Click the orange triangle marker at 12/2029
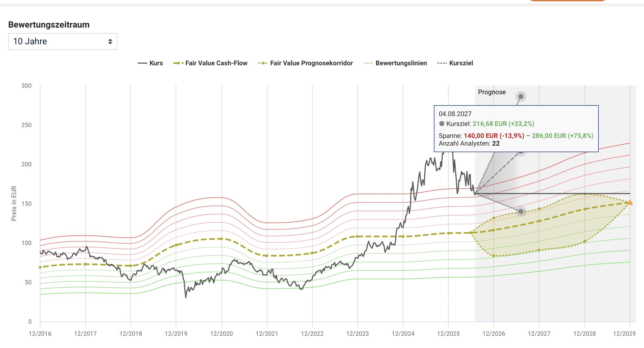This screenshot has width=644, height=348. [630, 202]
